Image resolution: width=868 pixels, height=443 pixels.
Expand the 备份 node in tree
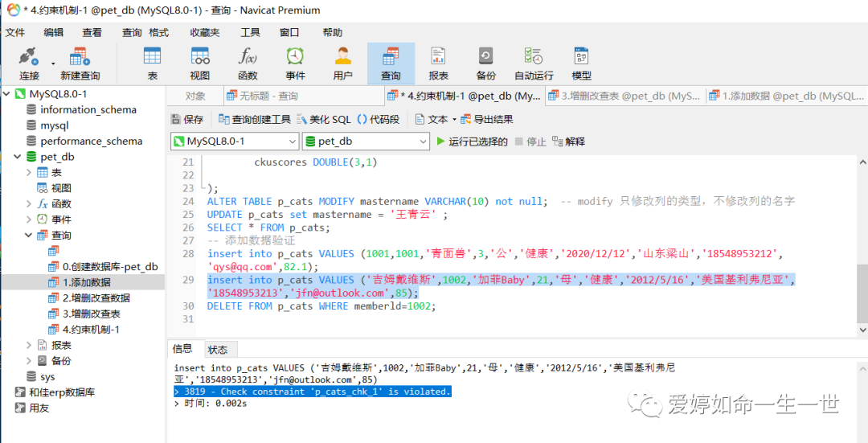pos(29,360)
